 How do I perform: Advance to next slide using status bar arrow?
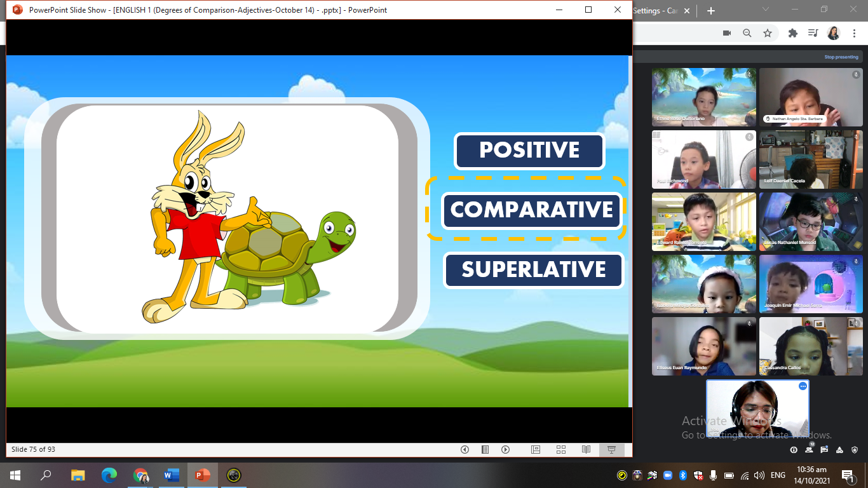tap(506, 450)
